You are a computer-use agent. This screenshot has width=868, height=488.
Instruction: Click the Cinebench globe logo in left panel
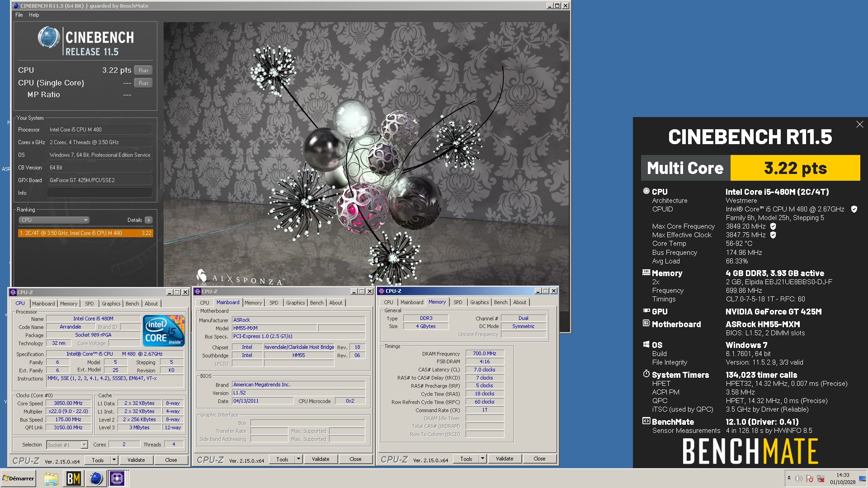(x=48, y=38)
